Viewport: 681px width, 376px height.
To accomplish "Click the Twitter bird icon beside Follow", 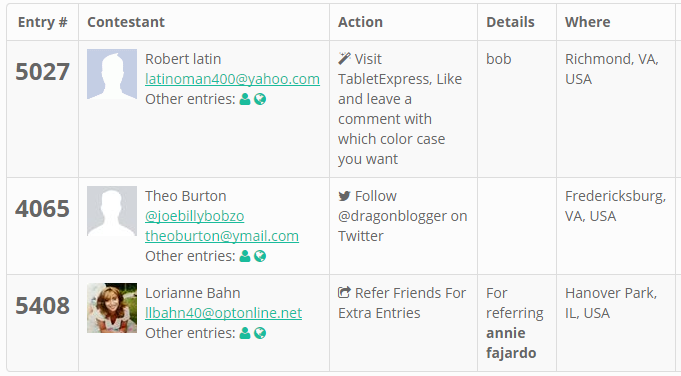I will (x=344, y=196).
